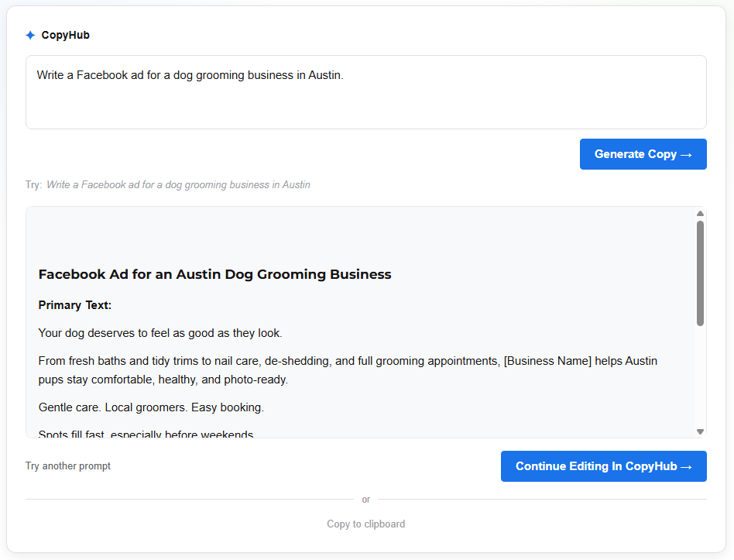This screenshot has width=734, height=560.
Task: Click the "Primary Text:" label
Action: click(75, 305)
